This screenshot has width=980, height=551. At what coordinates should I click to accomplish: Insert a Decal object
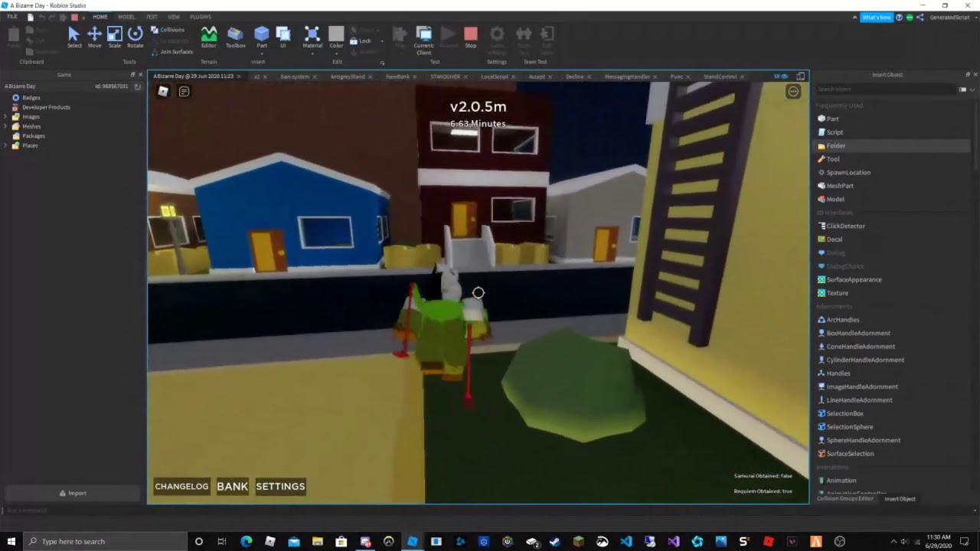tap(830, 240)
